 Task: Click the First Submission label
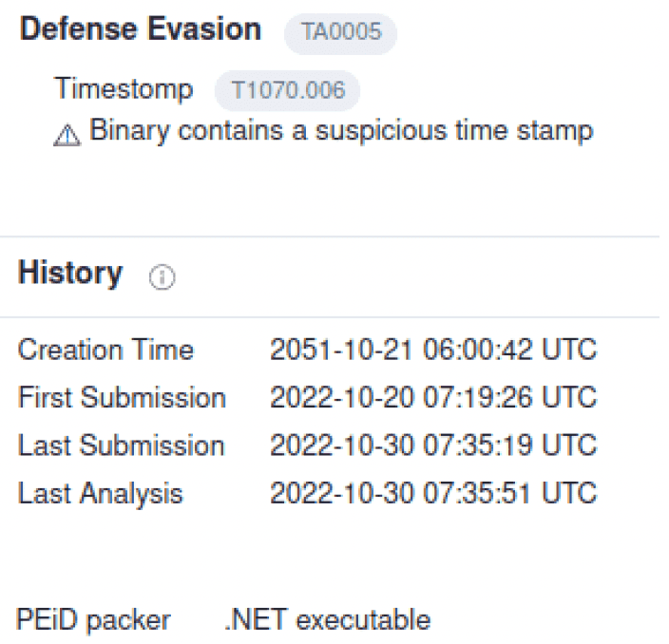coord(122,397)
